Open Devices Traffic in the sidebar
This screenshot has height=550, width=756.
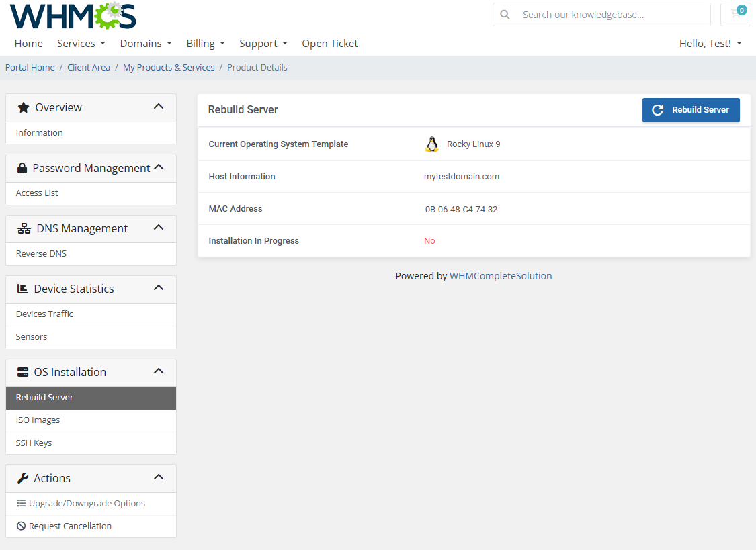click(91, 314)
